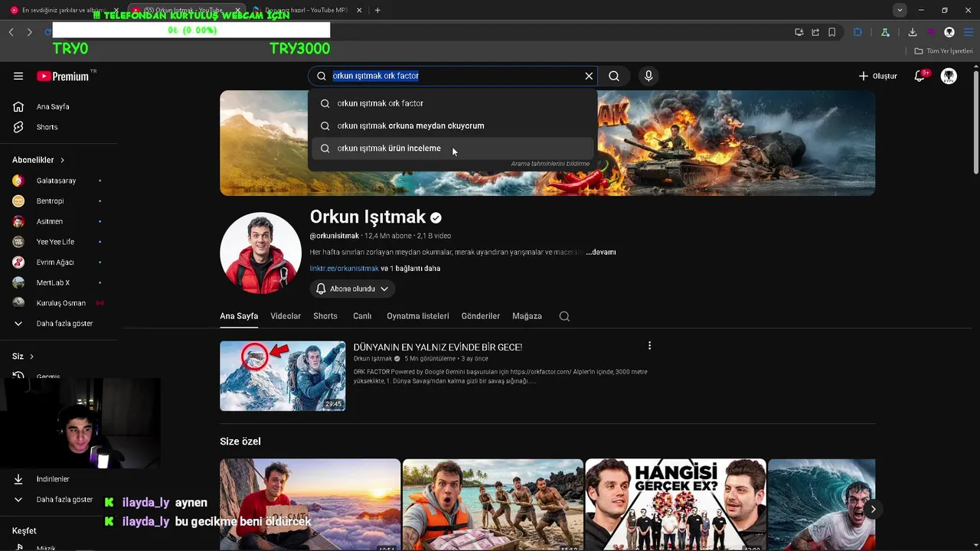Play 'DÜNYANIN EN YALNIZ EVİNDE BİR GECE!' thumbnail

point(283,376)
